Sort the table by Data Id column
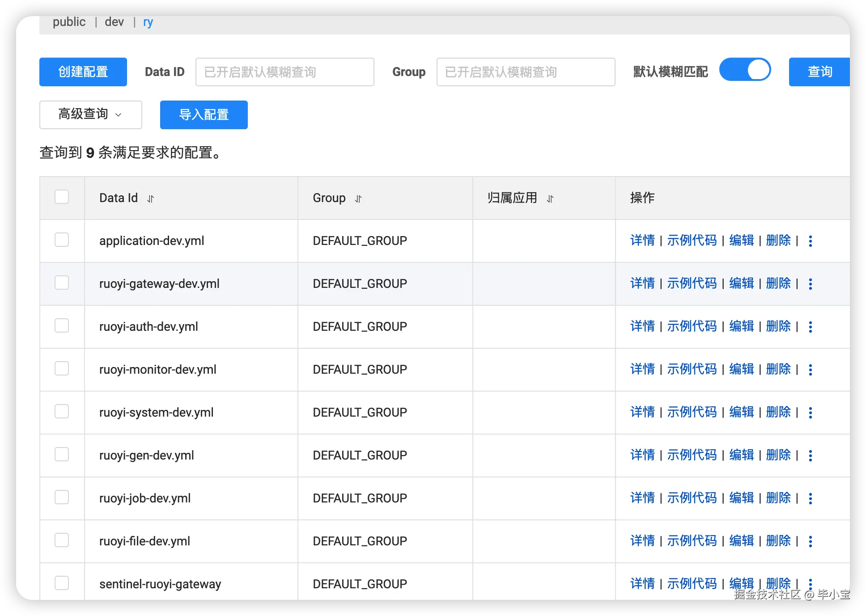This screenshot has width=866, height=616. (151, 198)
